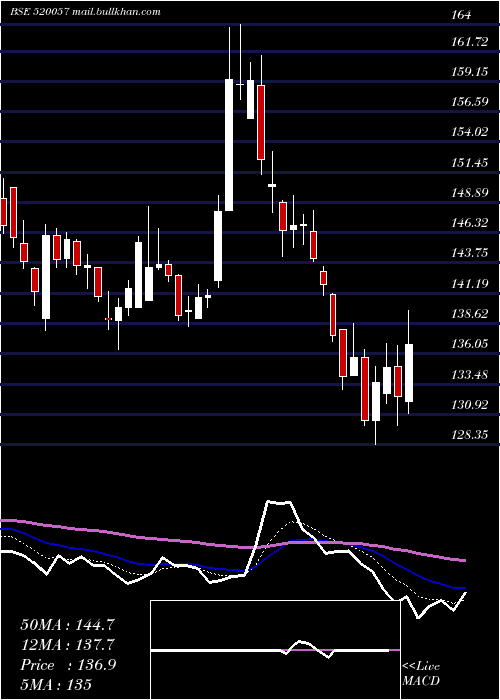Image resolution: width=500 pixels, height=700 pixels.
Task: Click the 151.45 price axis label
Action: (x=469, y=162)
